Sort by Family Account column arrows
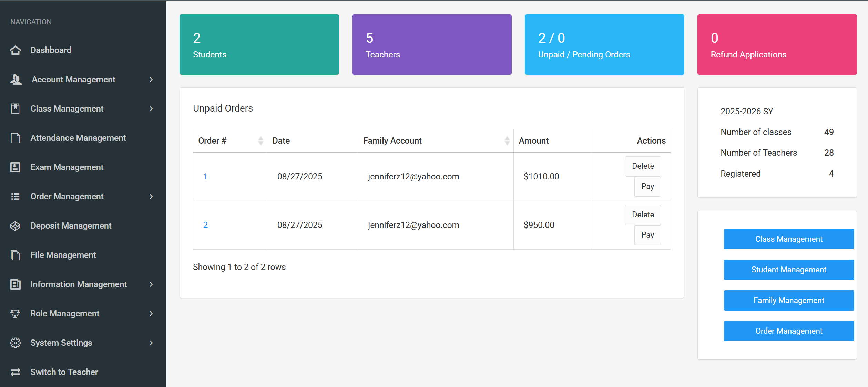This screenshot has height=387, width=868. coord(507,141)
